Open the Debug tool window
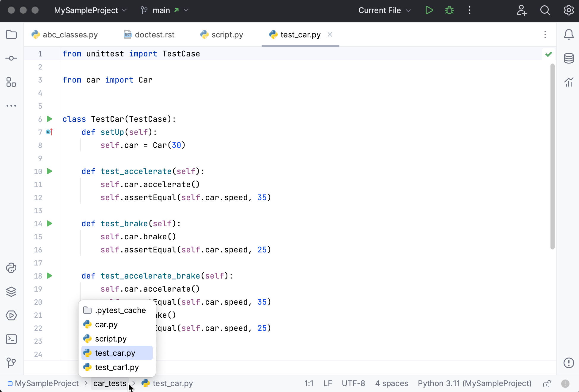Screen dimensions: 579x392 coord(449,10)
